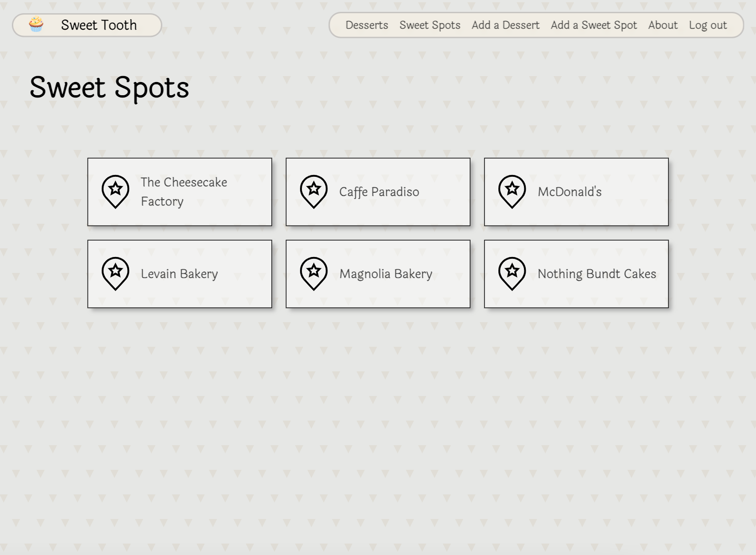
Task: Click the cupcake logo icon
Action: click(x=36, y=25)
